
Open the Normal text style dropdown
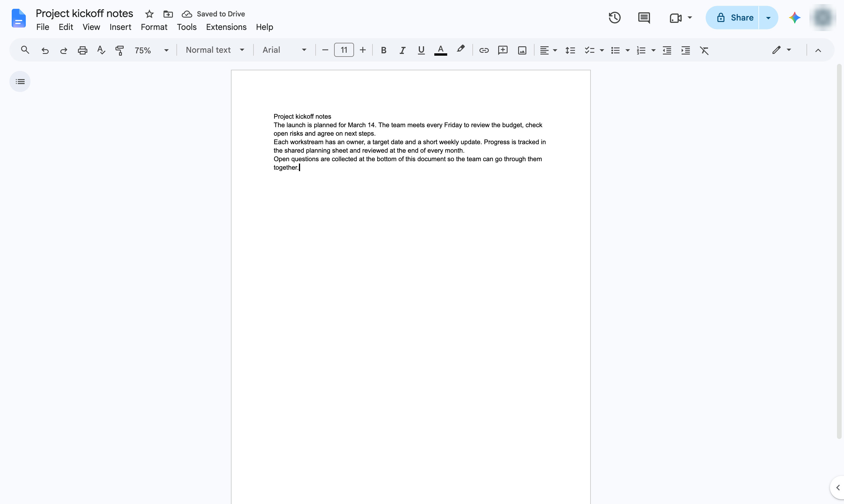pyautogui.click(x=215, y=50)
